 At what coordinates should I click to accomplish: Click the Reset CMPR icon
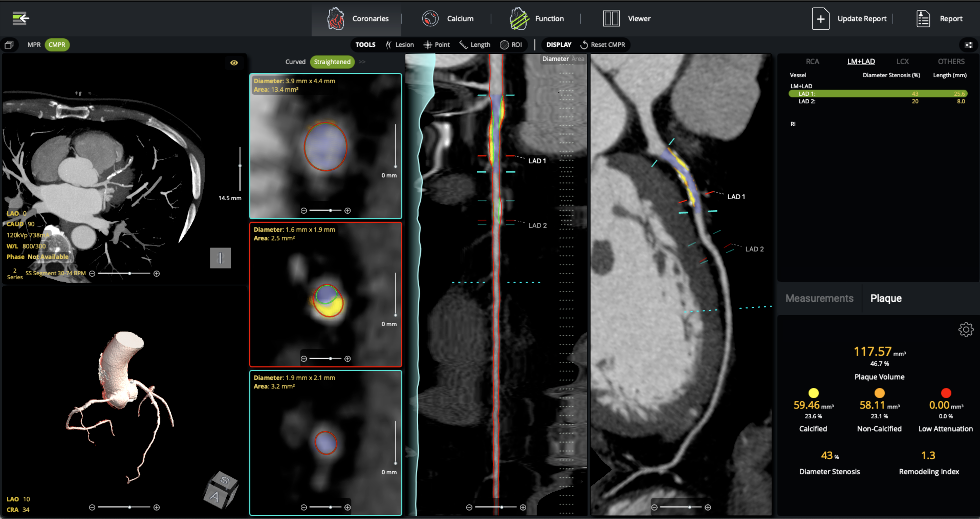[x=584, y=45]
